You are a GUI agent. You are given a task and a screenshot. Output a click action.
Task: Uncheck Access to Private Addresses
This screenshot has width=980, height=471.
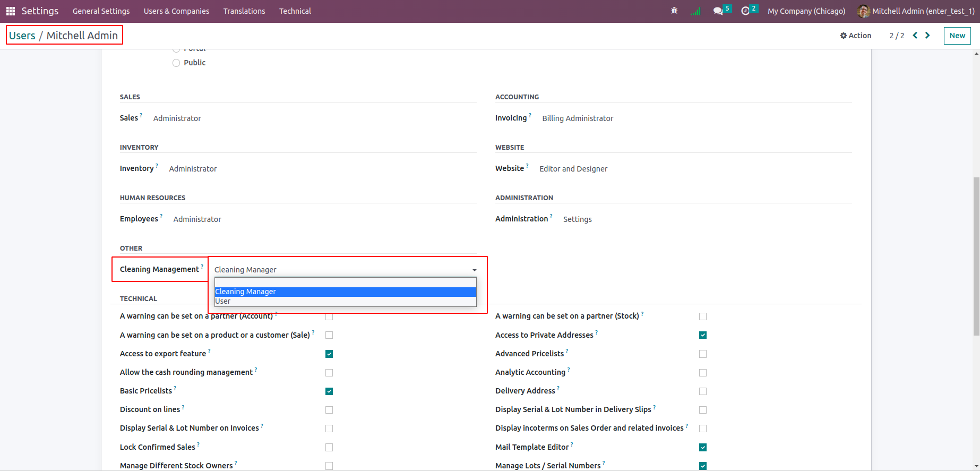pyautogui.click(x=703, y=335)
